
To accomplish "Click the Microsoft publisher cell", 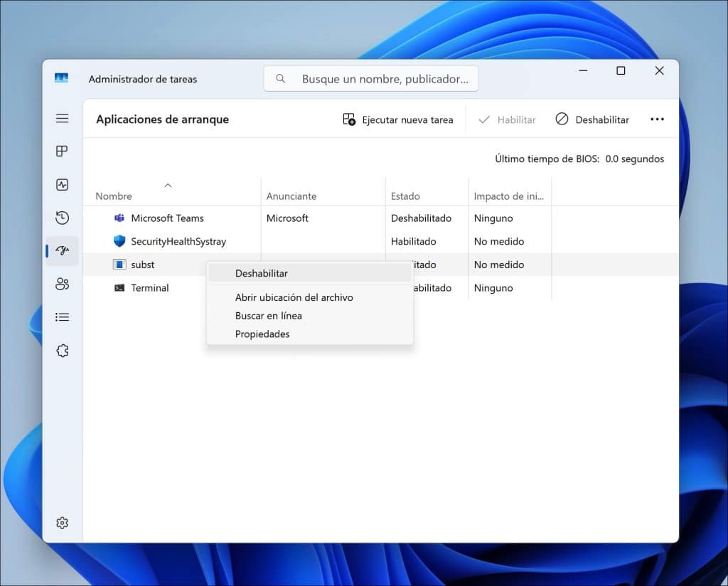I will tap(287, 218).
